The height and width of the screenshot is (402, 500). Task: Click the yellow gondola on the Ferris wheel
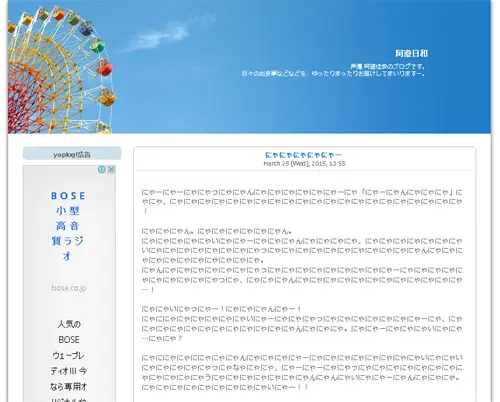[x=107, y=97]
